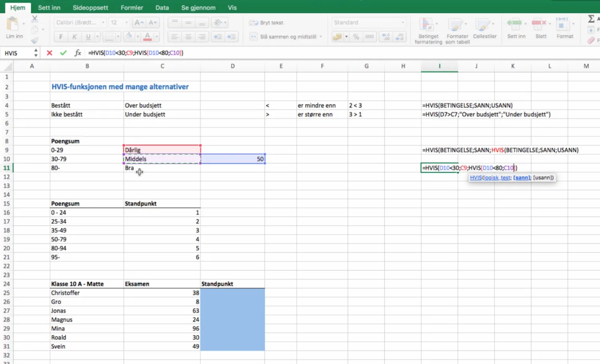Toggle underline (U) formatting

point(88,37)
